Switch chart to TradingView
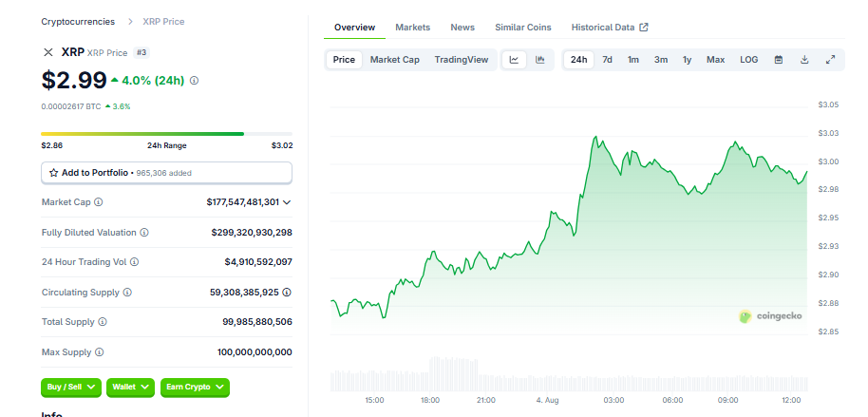The width and height of the screenshot is (868, 417). click(x=462, y=60)
